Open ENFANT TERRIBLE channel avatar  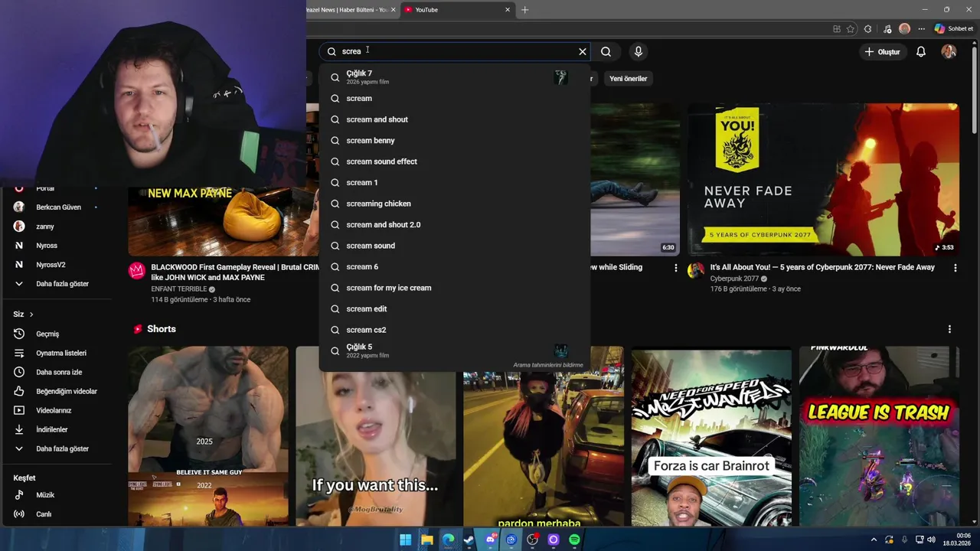136,271
